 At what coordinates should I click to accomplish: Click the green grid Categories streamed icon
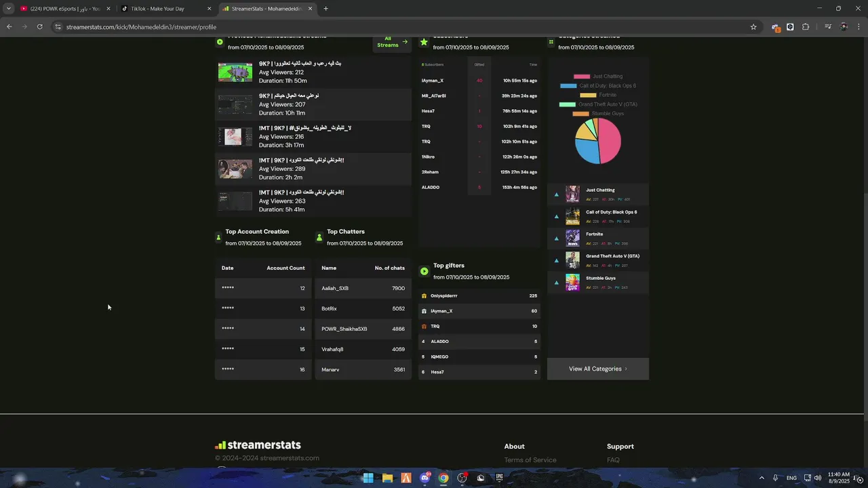tap(551, 42)
